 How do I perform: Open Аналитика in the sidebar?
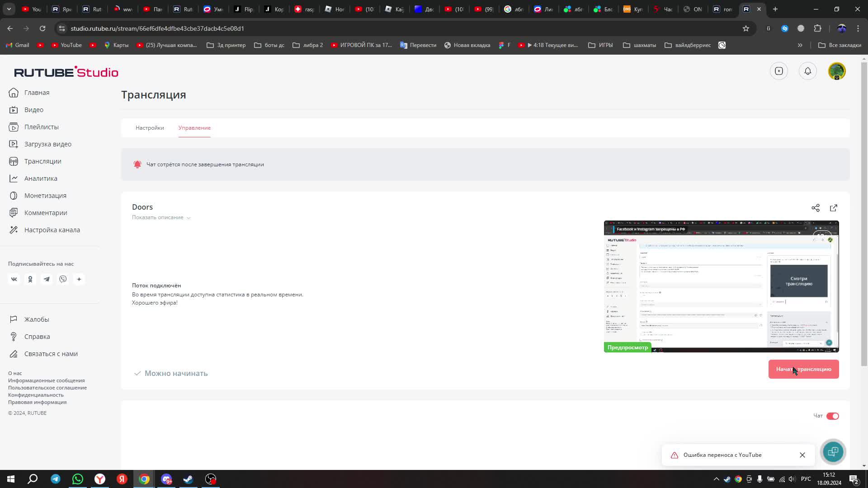tap(41, 178)
